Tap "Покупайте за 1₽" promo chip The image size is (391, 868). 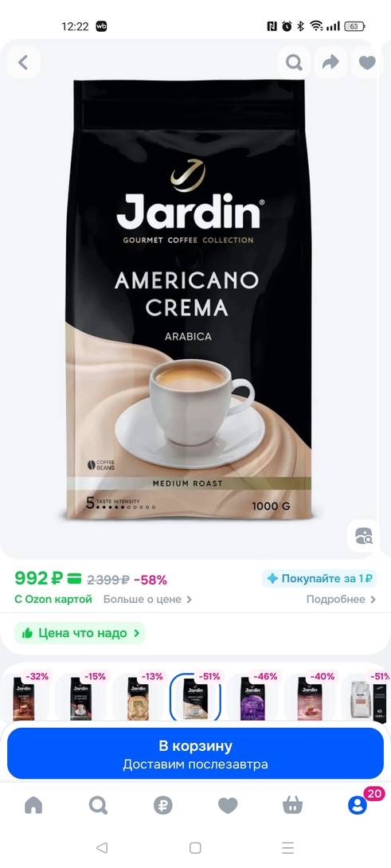coord(319,578)
